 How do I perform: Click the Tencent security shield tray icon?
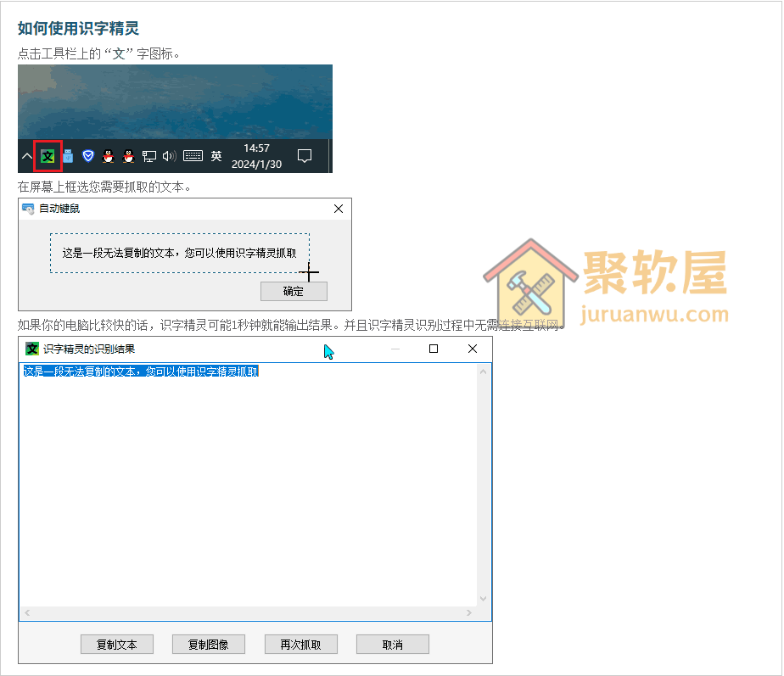[87, 155]
